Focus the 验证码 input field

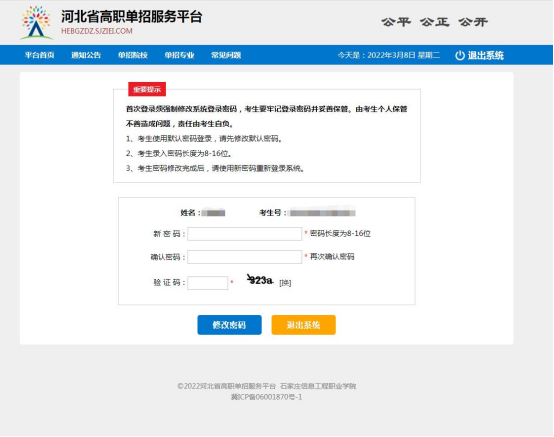[208, 283]
